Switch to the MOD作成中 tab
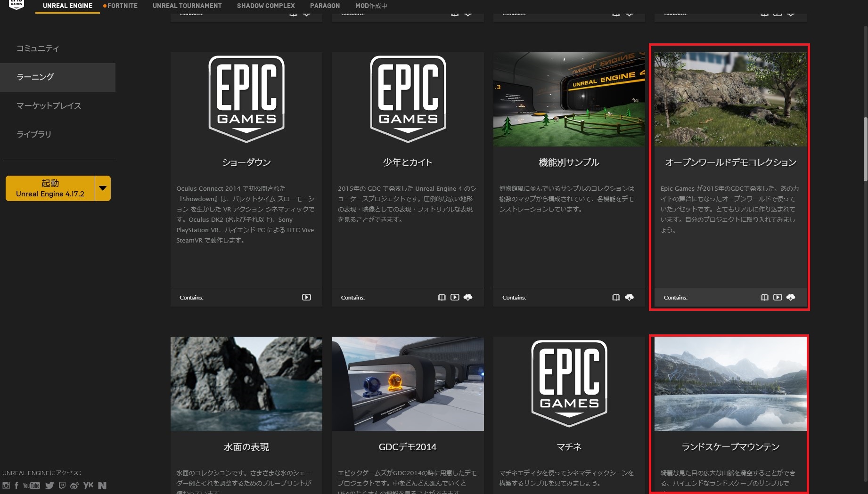This screenshot has width=868, height=494. pyautogui.click(x=371, y=6)
